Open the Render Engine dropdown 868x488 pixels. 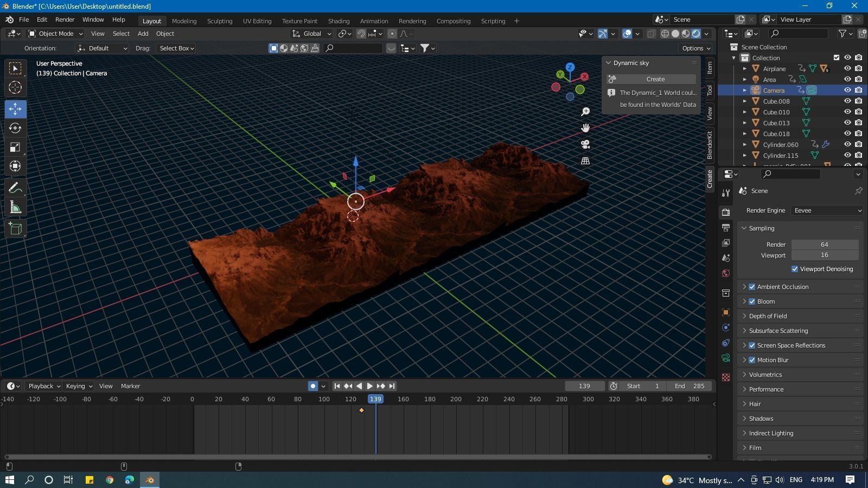pos(827,210)
